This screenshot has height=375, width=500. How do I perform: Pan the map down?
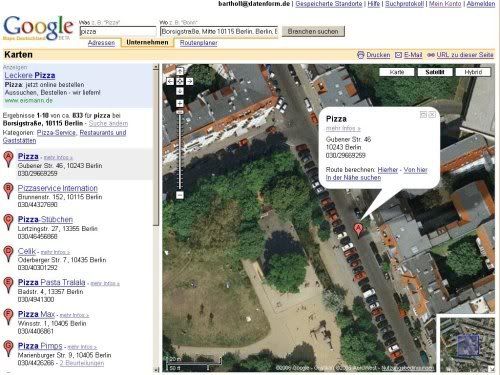click(180, 91)
